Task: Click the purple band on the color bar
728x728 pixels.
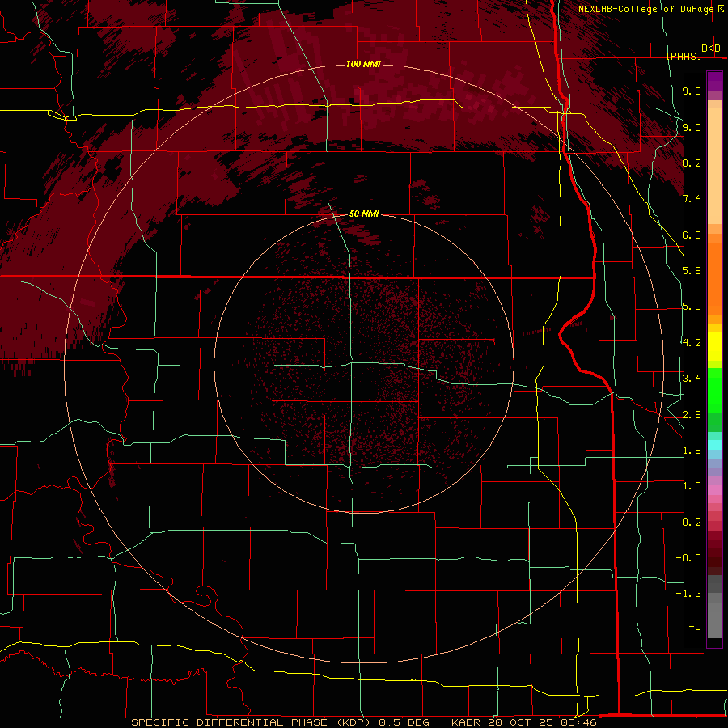Action: point(714,81)
